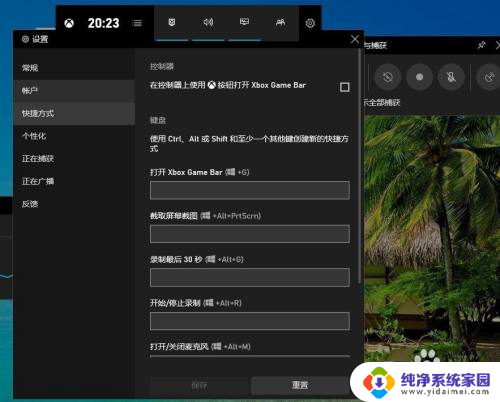This screenshot has height=402, width=500.
Task: Click the 重置 reset button
Action: pyautogui.click(x=300, y=385)
